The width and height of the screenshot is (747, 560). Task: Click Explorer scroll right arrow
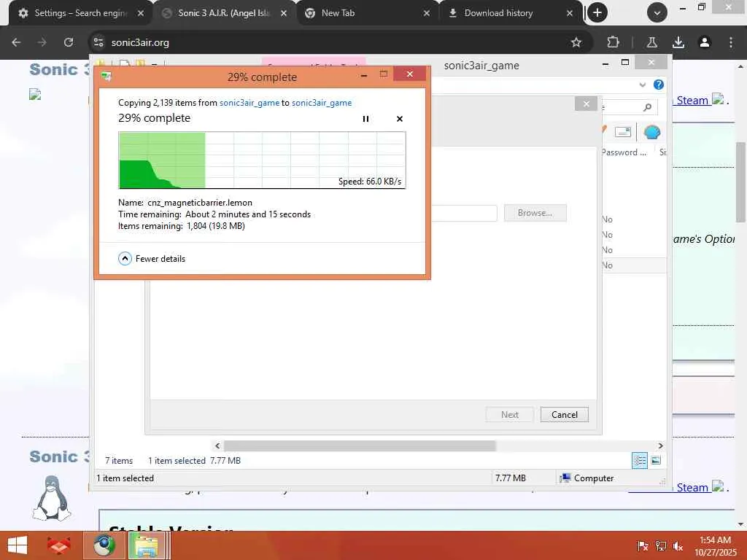pyautogui.click(x=660, y=446)
